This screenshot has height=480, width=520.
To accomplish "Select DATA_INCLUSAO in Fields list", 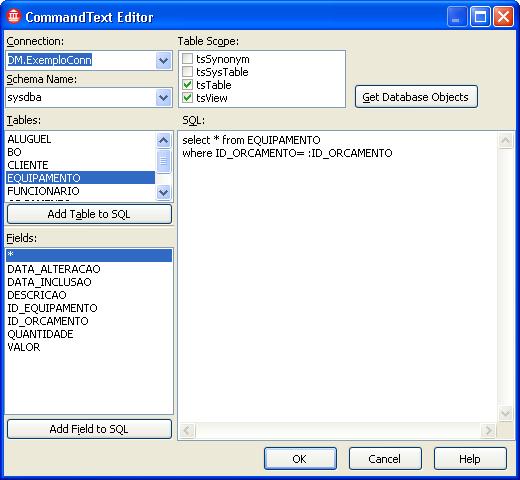I will pyautogui.click(x=89, y=282).
